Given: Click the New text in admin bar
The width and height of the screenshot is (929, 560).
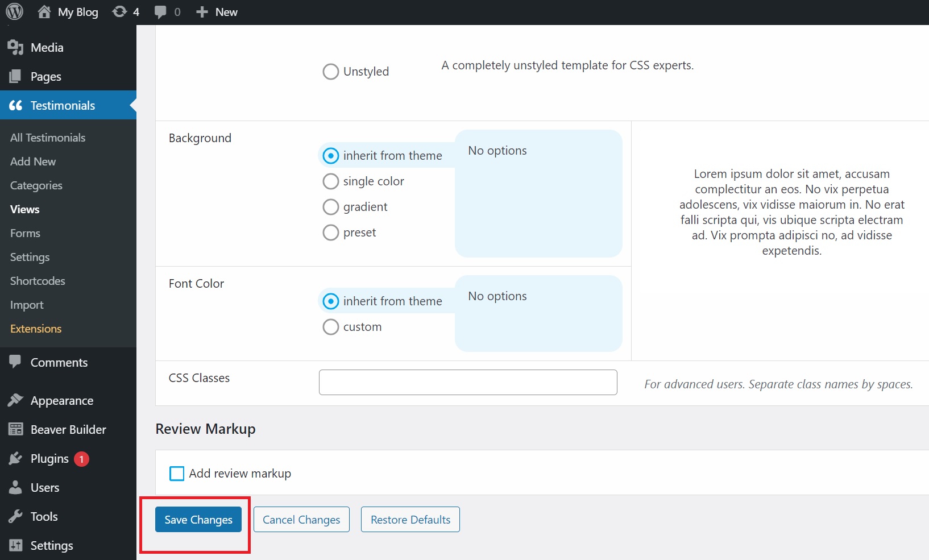Looking at the screenshot, I should pyautogui.click(x=226, y=12).
